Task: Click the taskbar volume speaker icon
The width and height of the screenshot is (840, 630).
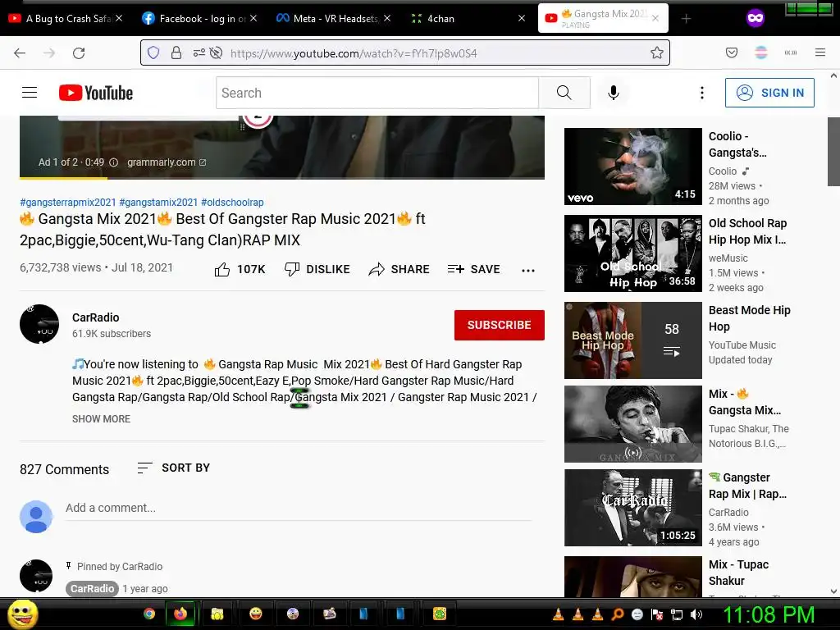Action: click(x=696, y=614)
